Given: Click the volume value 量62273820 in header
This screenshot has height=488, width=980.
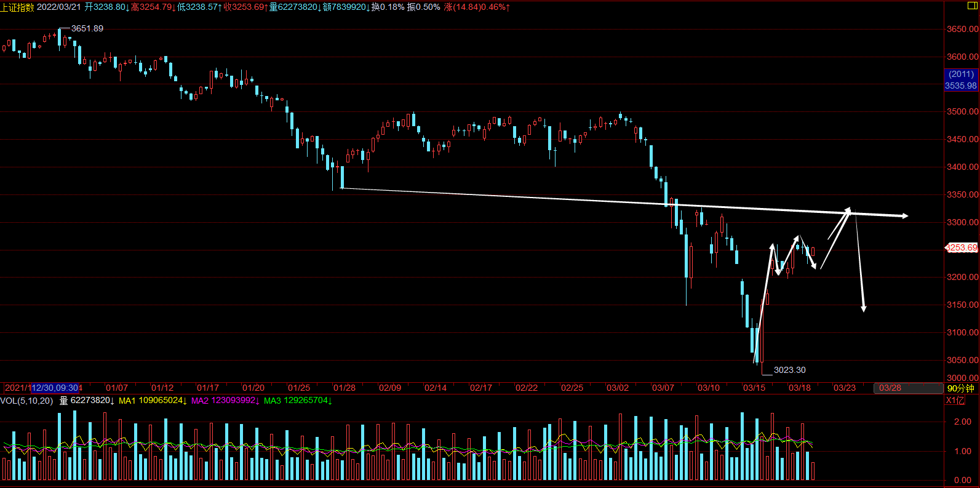Looking at the screenshot, I should 295,7.
